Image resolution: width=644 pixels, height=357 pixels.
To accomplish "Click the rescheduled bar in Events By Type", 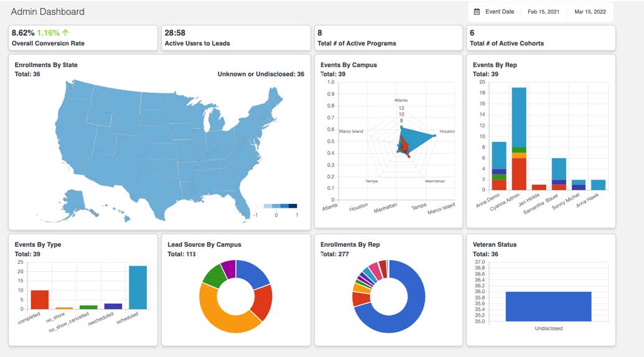I will pos(113,306).
